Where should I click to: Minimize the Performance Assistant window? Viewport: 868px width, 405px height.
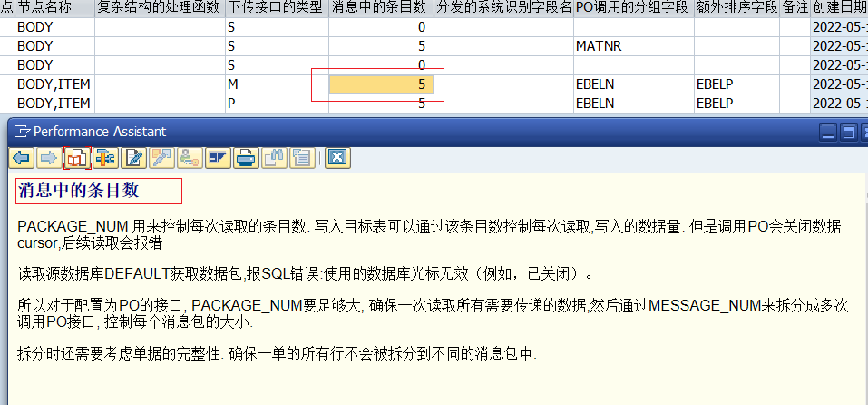tap(829, 132)
